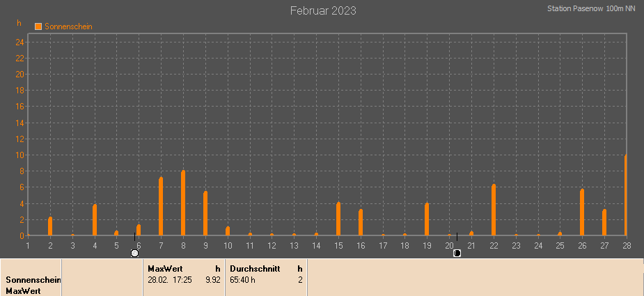Select the sunshine bar for day 9
This screenshot has height=296, width=644.
point(205,213)
